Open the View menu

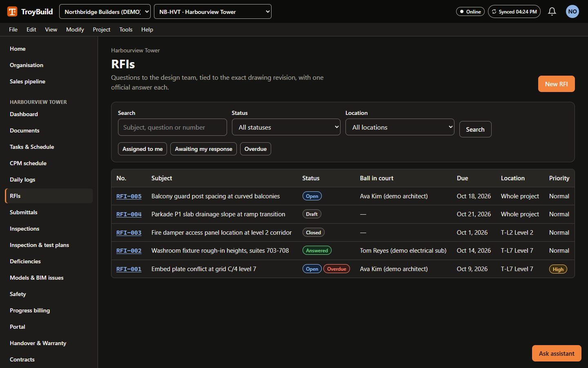51,29
